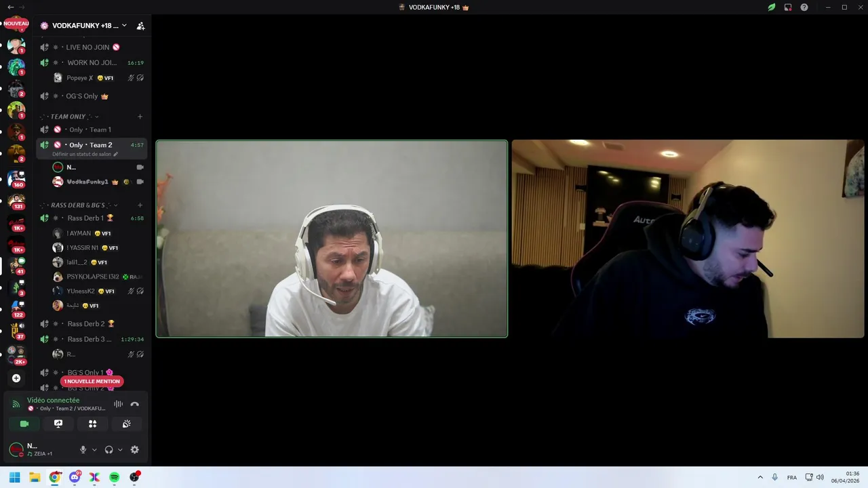Image resolution: width=868 pixels, height=488 pixels.
Task: Click the FRA language indicator
Action: [792, 477]
